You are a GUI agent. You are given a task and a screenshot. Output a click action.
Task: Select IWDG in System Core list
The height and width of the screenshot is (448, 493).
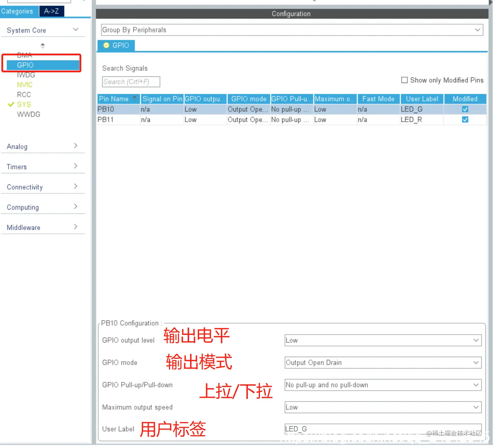pos(26,75)
